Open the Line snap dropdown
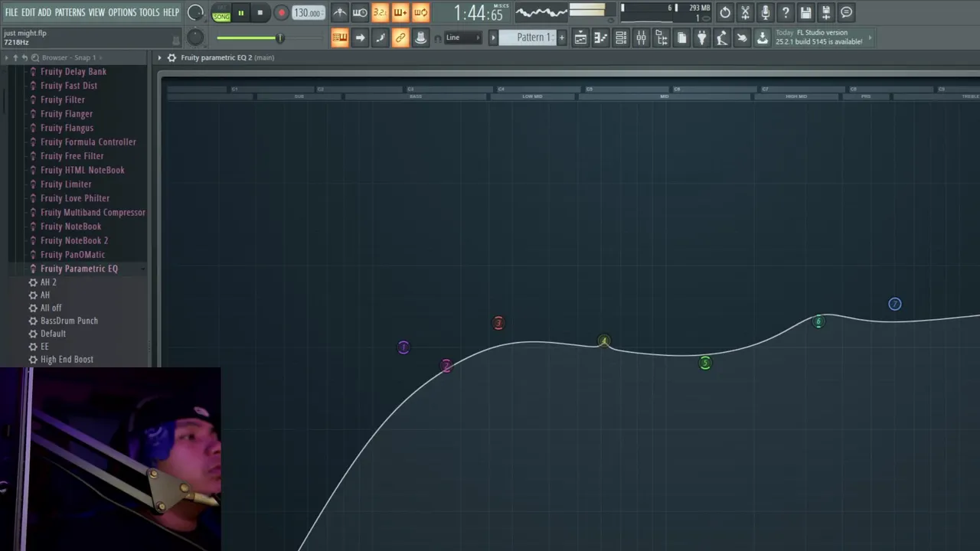The width and height of the screenshot is (980, 551). coord(463,37)
